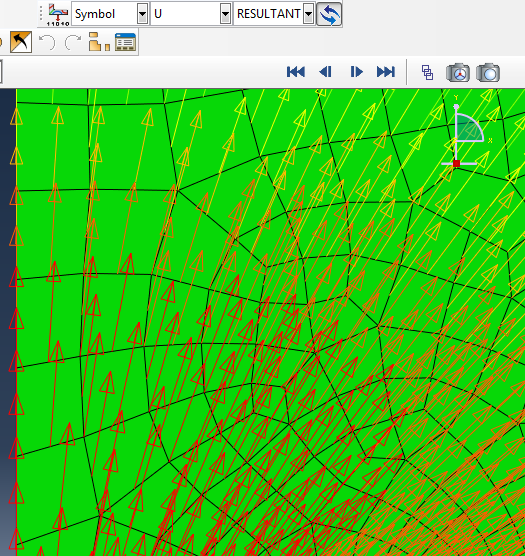The height and width of the screenshot is (556, 525).
Task: Open the RESULTANT component dropdown
Action: (x=308, y=14)
